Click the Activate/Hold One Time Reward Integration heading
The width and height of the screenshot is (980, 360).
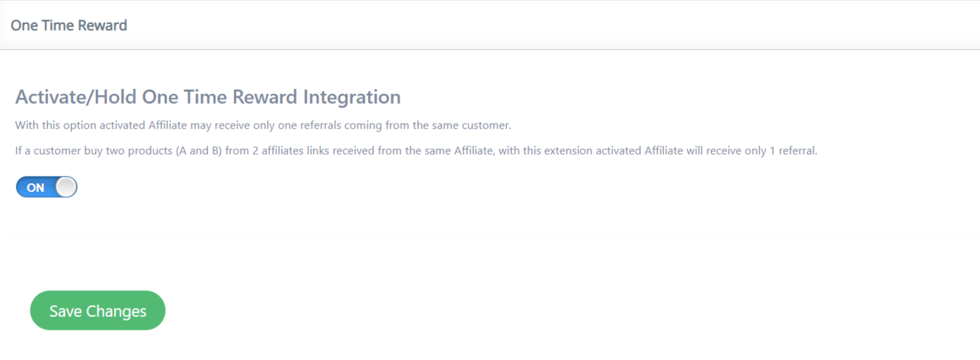pyautogui.click(x=208, y=97)
